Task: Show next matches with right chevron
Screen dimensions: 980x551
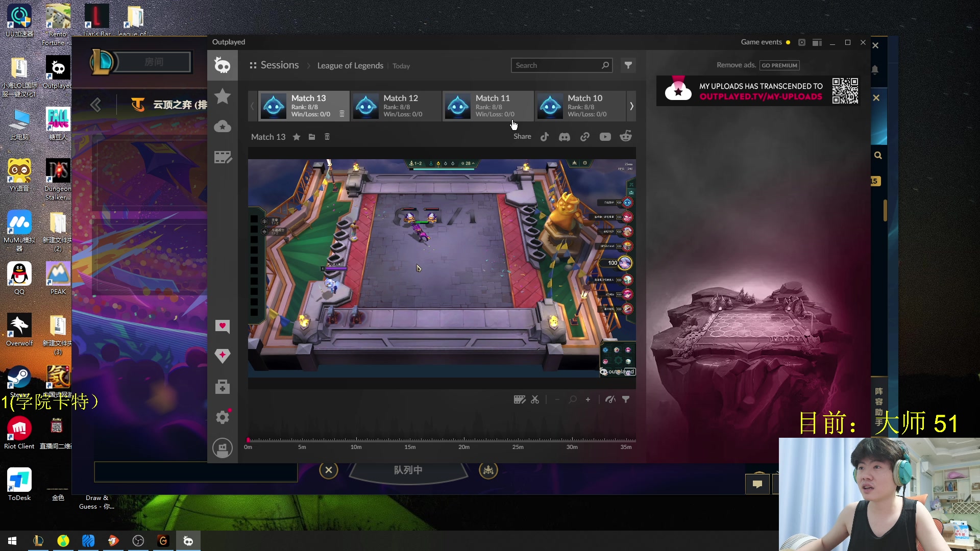Action: [631, 106]
